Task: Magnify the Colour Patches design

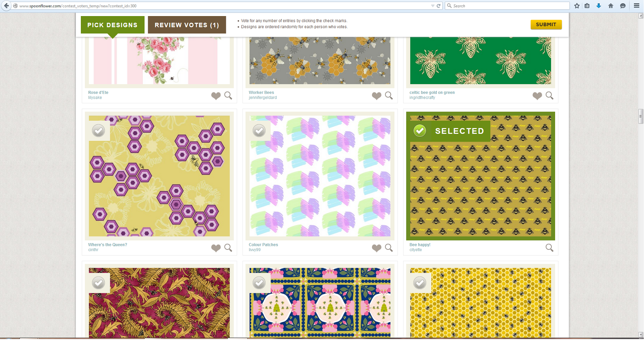Action: point(389,247)
